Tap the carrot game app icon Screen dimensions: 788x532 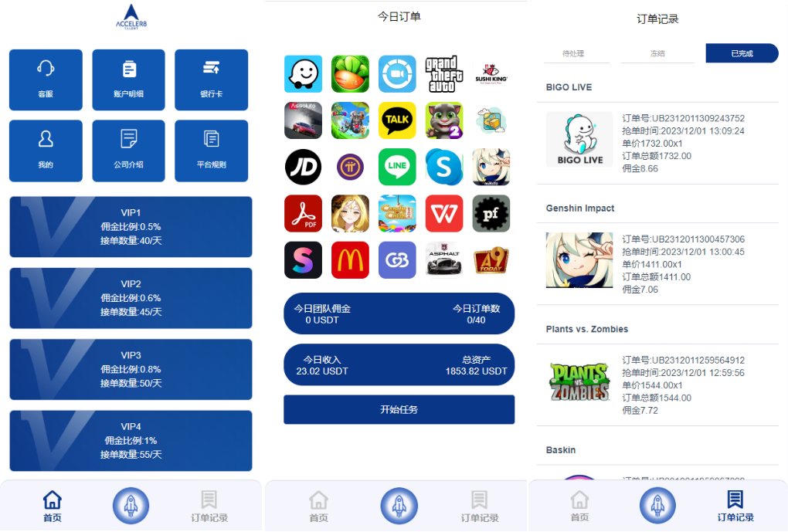[x=350, y=74]
